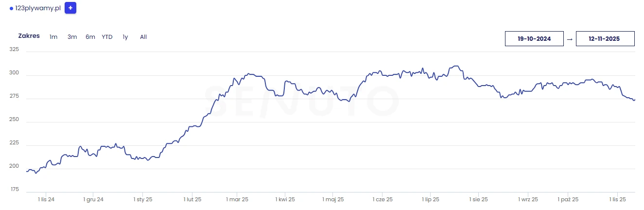This screenshot has width=644, height=210.
Task: Click the arrow between the date fields
Action: point(570,39)
